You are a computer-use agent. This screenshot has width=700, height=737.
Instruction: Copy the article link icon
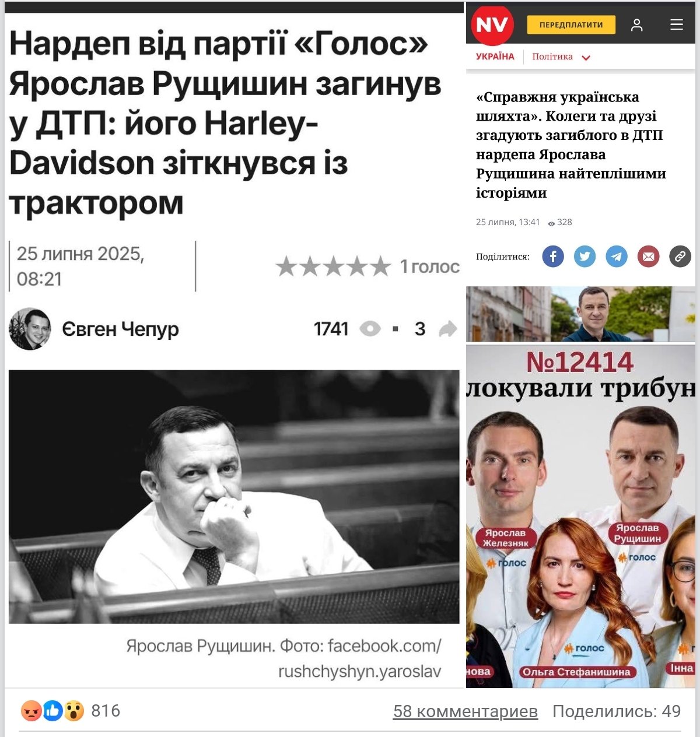click(x=680, y=256)
